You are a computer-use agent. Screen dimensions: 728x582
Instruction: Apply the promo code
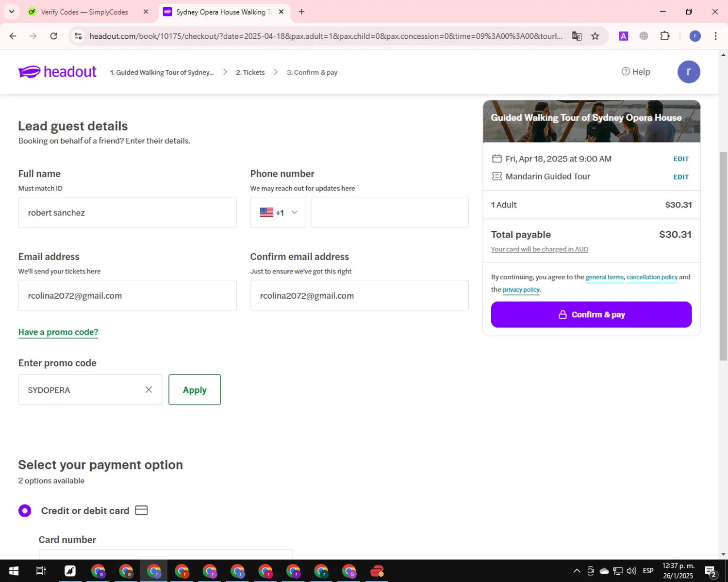[195, 389]
